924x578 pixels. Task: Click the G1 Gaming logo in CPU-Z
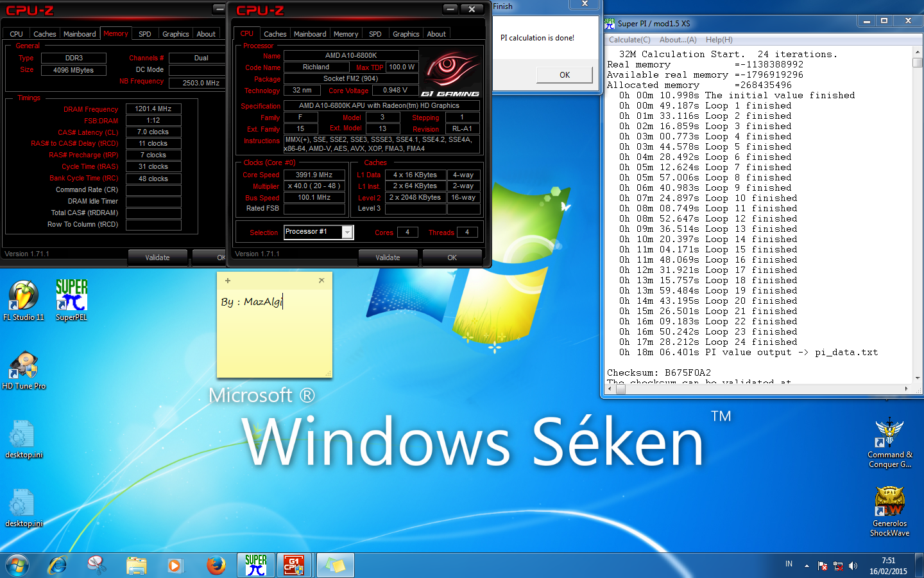[450, 74]
